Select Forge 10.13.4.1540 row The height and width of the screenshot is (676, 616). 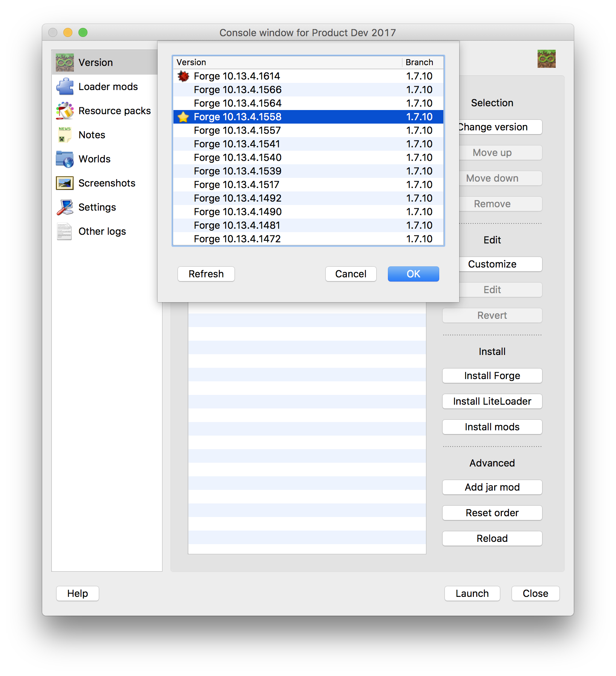click(308, 158)
